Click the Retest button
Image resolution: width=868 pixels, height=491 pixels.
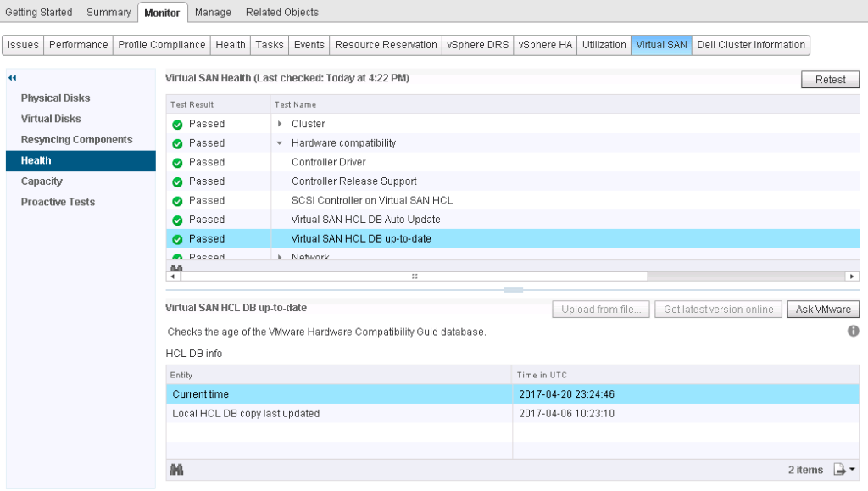tap(829, 79)
